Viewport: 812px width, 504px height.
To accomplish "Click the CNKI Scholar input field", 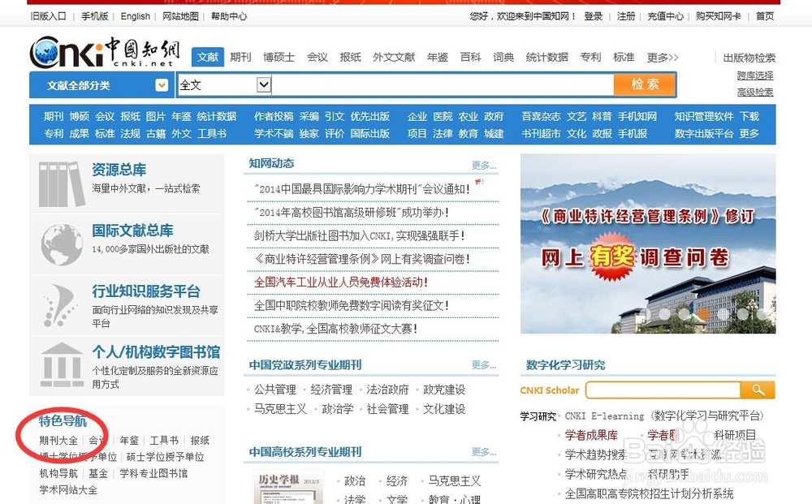I will 663,390.
